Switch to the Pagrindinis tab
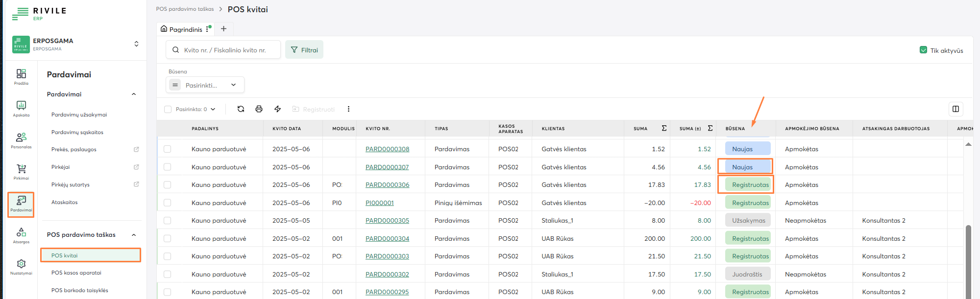980x299 pixels. coord(181,29)
